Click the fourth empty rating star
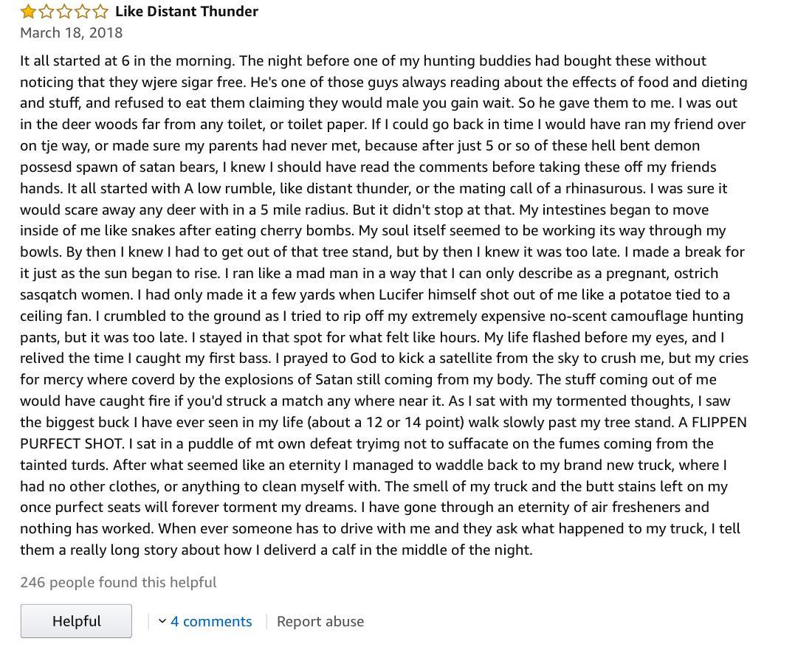The height and width of the screenshot is (647, 812). coord(83,11)
